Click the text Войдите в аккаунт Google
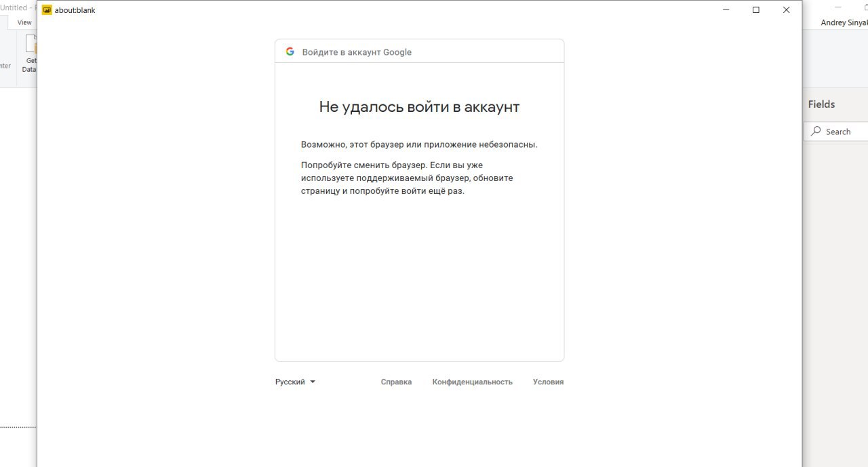This screenshot has width=868, height=467. pos(357,52)
